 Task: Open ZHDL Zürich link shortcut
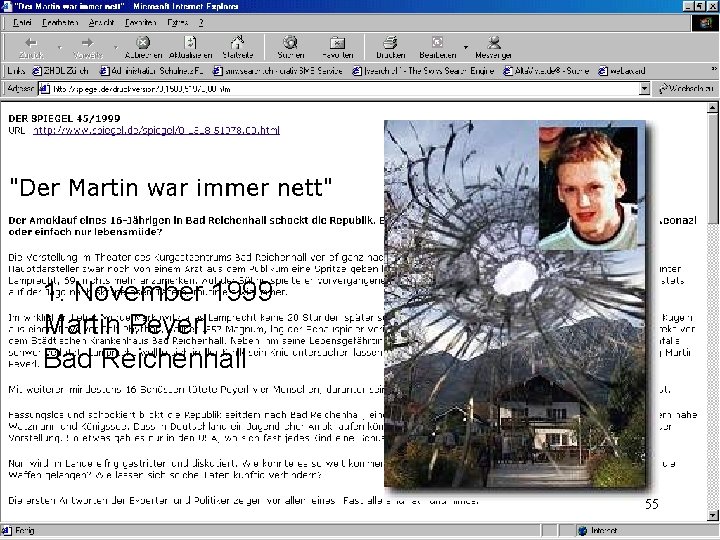60,71
